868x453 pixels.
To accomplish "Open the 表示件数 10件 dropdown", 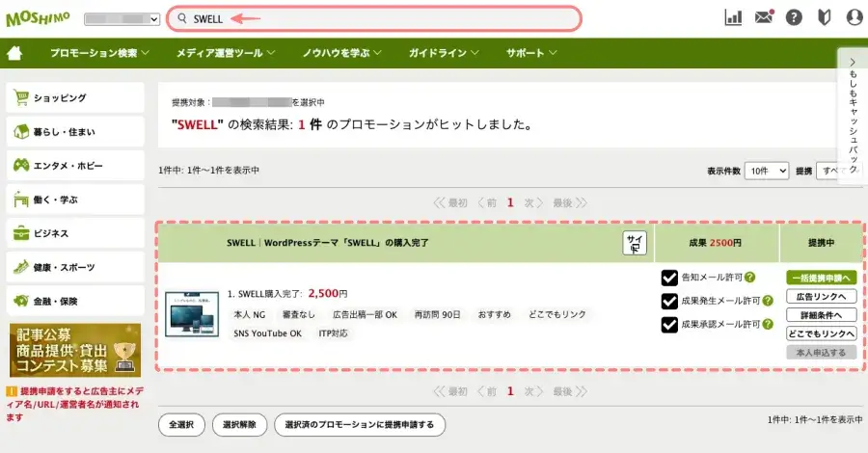I will click(767, 171).
